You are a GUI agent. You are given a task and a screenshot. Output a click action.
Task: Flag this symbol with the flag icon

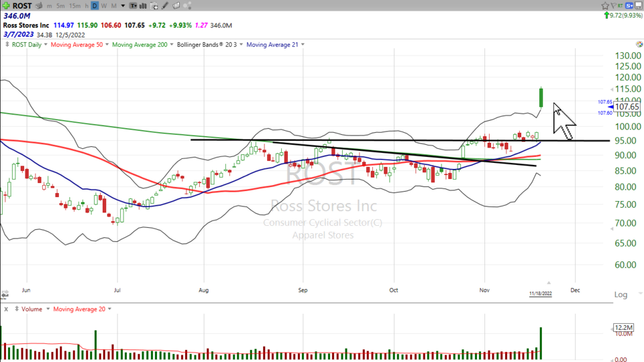pos(614,6)
